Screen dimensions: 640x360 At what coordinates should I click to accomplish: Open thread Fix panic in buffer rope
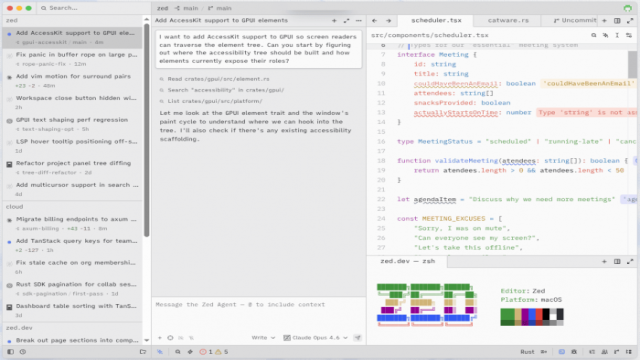(x=73, y=59)
